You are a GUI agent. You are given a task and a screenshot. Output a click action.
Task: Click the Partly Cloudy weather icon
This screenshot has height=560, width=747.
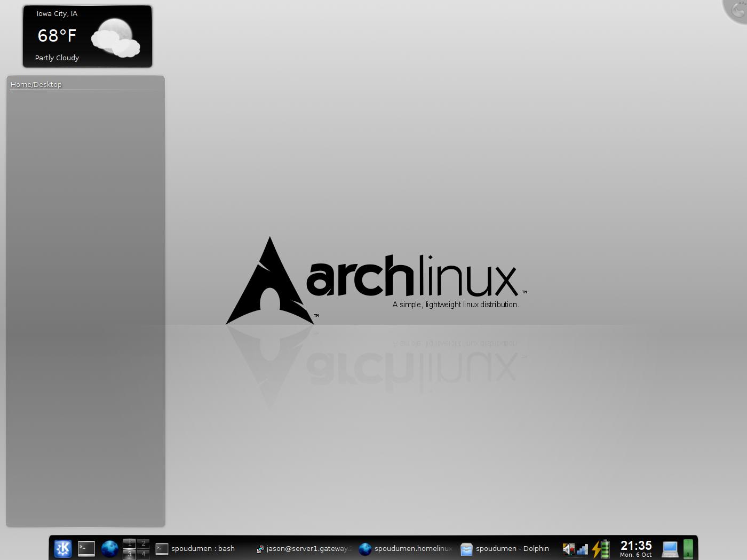116,38
